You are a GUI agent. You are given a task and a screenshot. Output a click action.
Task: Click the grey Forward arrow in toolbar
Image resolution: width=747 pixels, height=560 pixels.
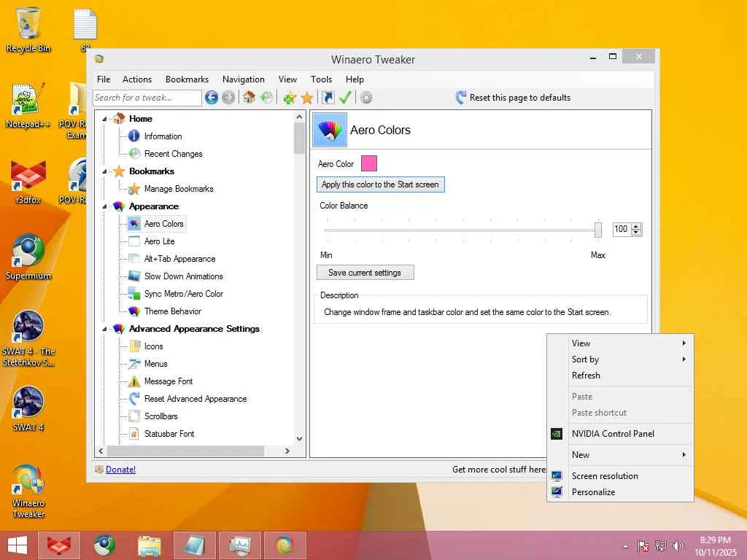[228, 98]
